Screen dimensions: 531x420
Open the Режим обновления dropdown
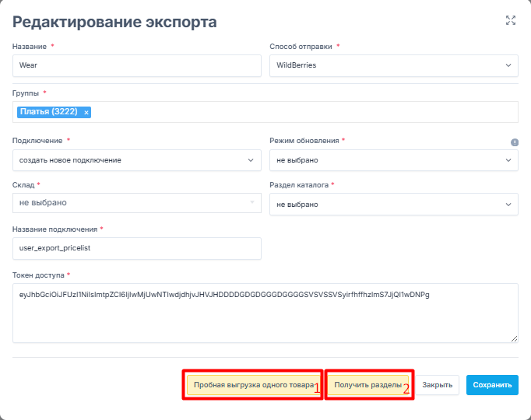(x=393, y=160)
